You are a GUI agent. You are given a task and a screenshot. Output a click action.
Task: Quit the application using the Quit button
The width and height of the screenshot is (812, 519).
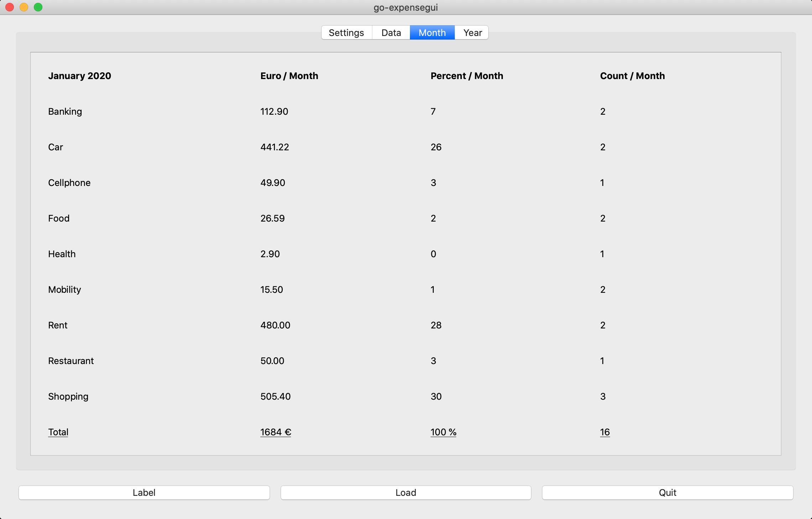tap(667, 493)
